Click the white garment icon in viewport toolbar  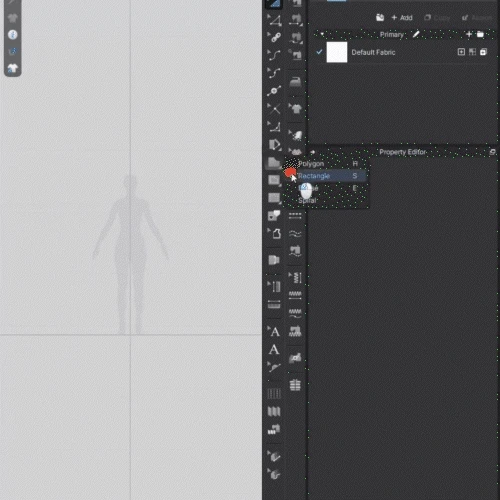tap(13, 68)
